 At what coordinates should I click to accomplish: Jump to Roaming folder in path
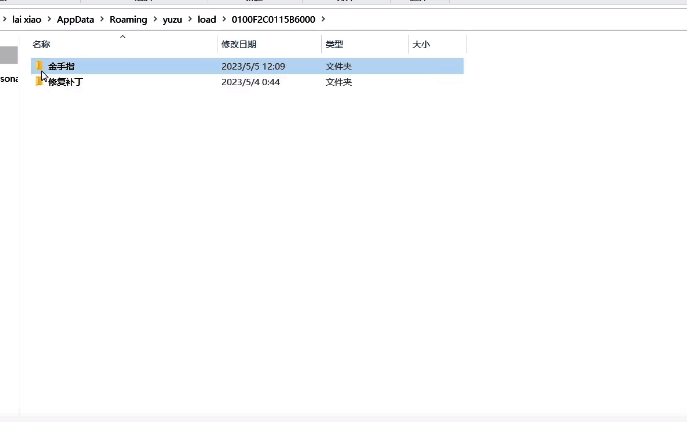coord(128,19)
